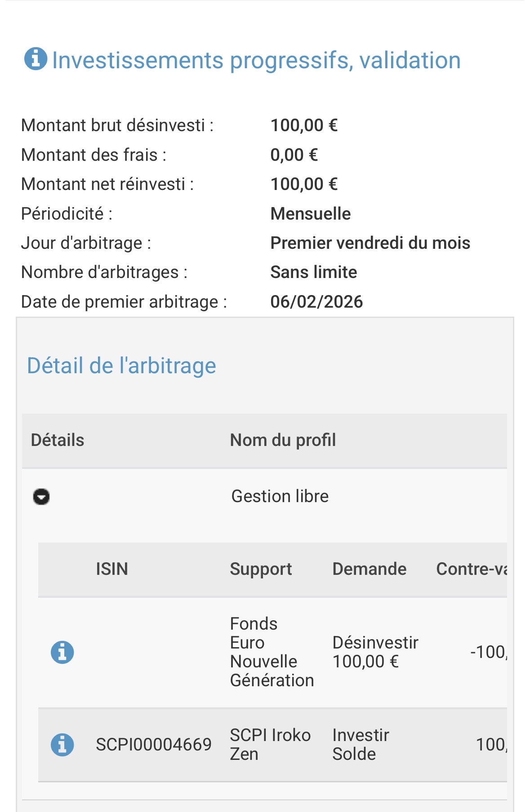The height and width of the screenshot is (812, 530).
Task: Select the Gestion libre profile name
Action: [x=280, y=496]
